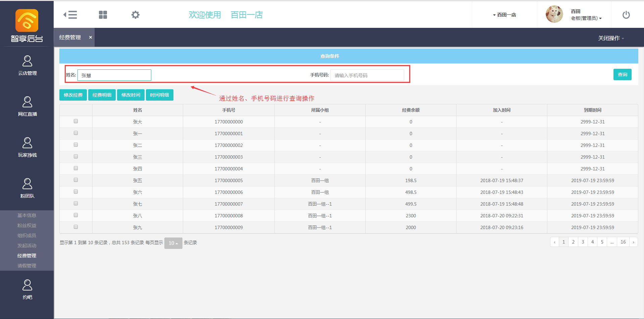Click the 查询条件 panel header
This screenshot has height=319, width=644.
tap(349, 56)
